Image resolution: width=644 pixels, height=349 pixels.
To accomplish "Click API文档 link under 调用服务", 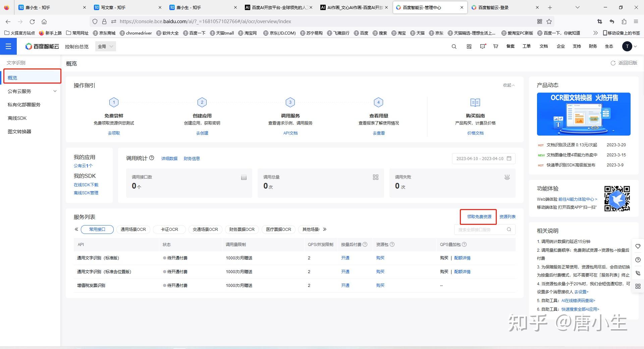I will pos(290,133).
